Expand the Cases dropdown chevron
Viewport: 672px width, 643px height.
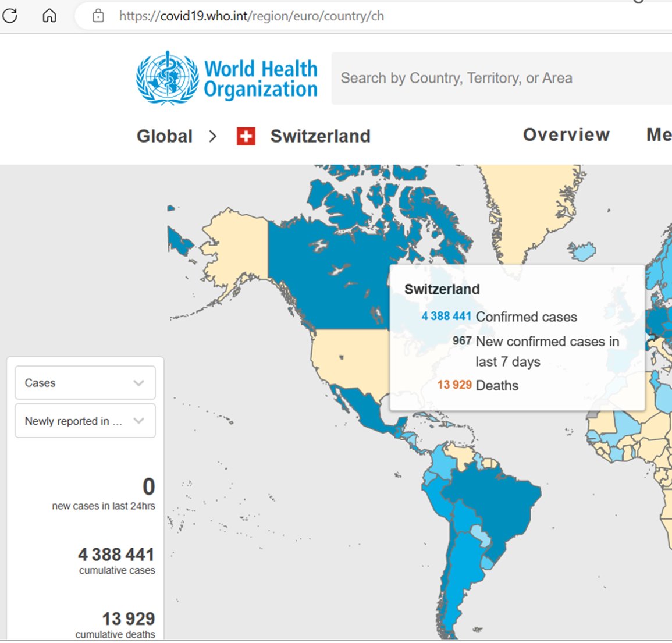(x=138, y=383)
